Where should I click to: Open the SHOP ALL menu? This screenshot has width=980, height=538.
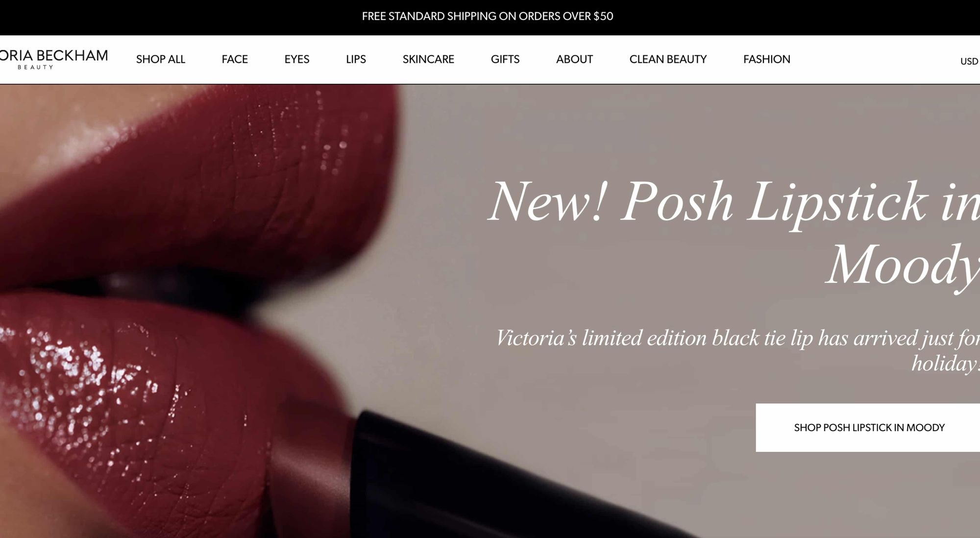point(161,59)
